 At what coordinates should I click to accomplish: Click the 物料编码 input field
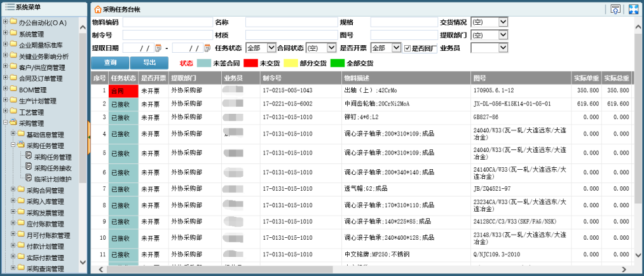(167, 22)
